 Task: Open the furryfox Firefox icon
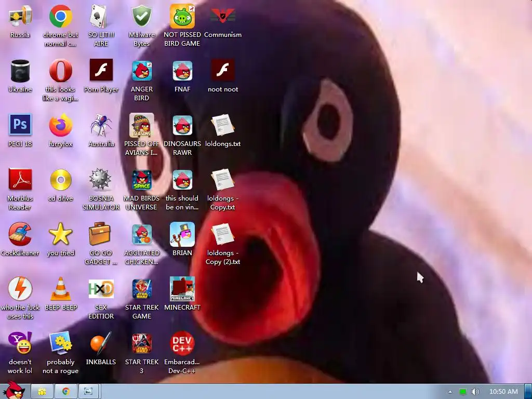tap(60, 125)
